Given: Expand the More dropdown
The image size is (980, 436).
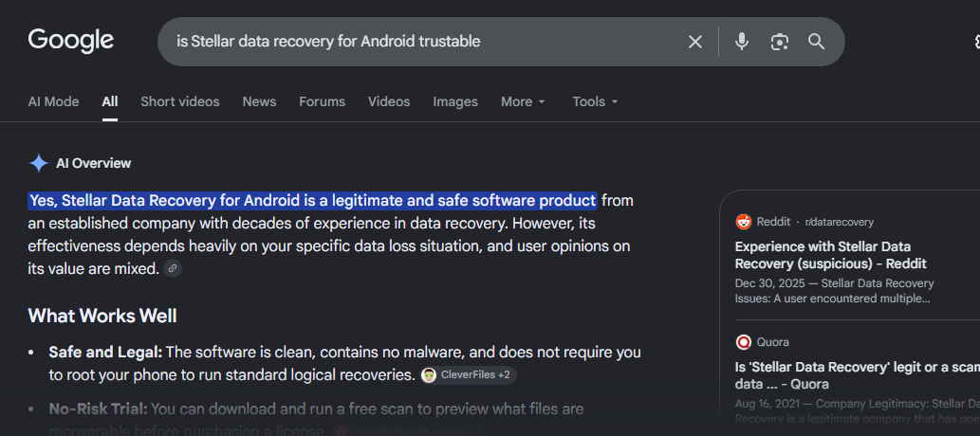Looking at the screenshot, I should click(523, 101).
